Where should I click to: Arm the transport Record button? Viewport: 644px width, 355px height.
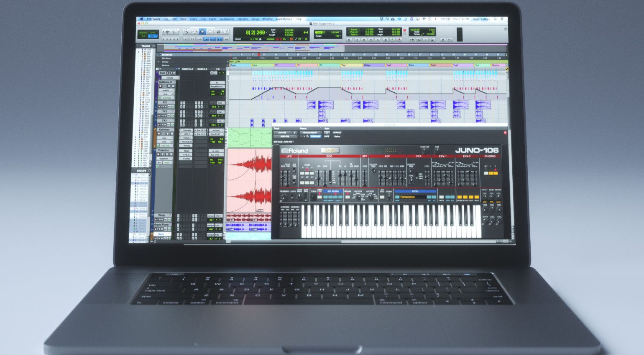point(399,40)
